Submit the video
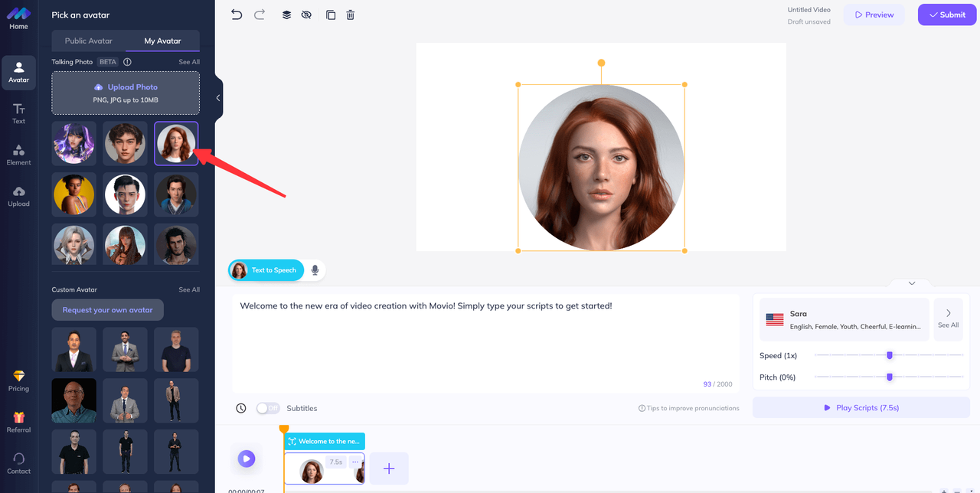Screen dimensions: 980x493 coord(947,15)
